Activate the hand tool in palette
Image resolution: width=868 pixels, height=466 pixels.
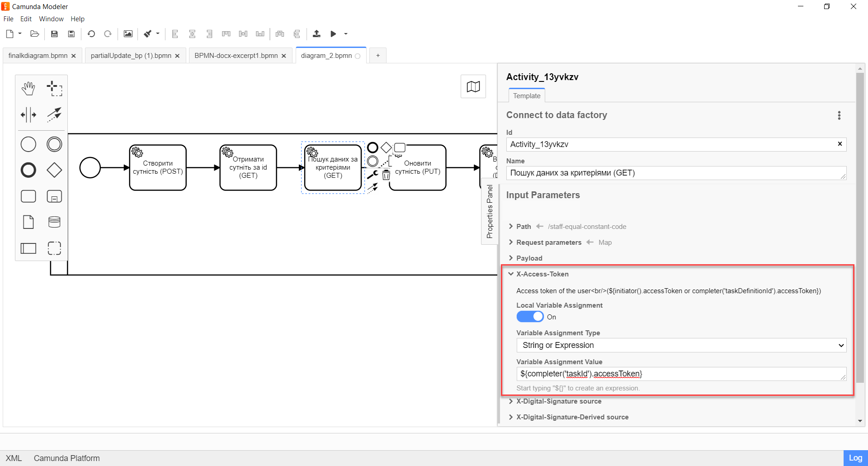(28, 89)
